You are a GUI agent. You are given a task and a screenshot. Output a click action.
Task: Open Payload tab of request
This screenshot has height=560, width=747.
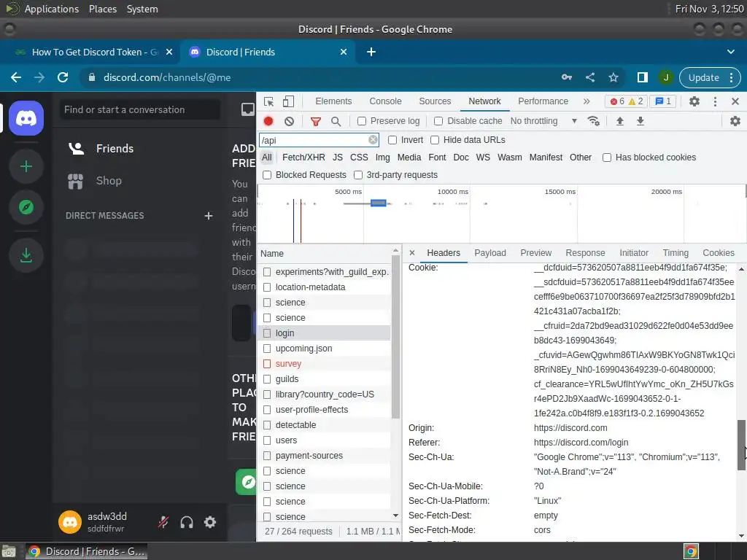point(489,253)
